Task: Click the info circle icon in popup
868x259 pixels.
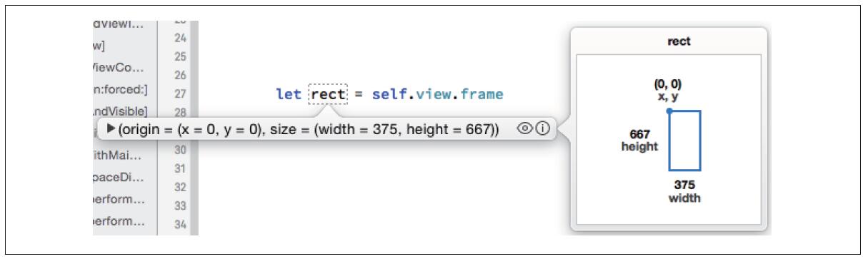Action: (x=542, y=129)
